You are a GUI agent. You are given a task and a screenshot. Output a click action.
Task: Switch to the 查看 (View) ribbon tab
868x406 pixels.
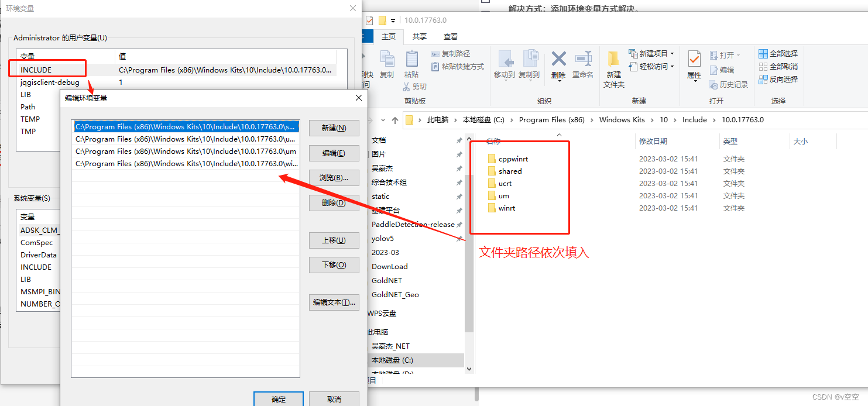pos(451,36)
